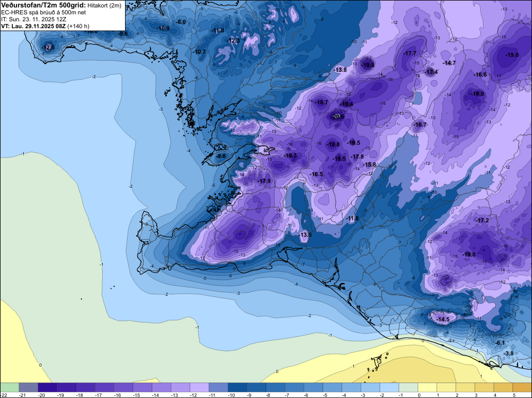Select the -12.3 temperature label
This screenshot has width=532, height=398.
(234, 41)
